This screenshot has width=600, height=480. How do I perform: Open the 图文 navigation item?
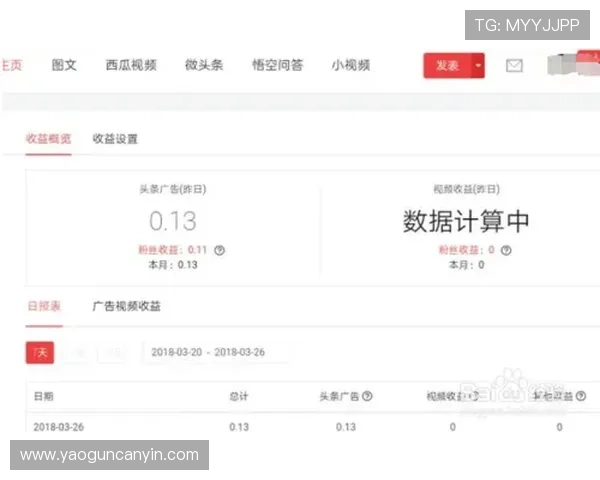click(64, 65)
